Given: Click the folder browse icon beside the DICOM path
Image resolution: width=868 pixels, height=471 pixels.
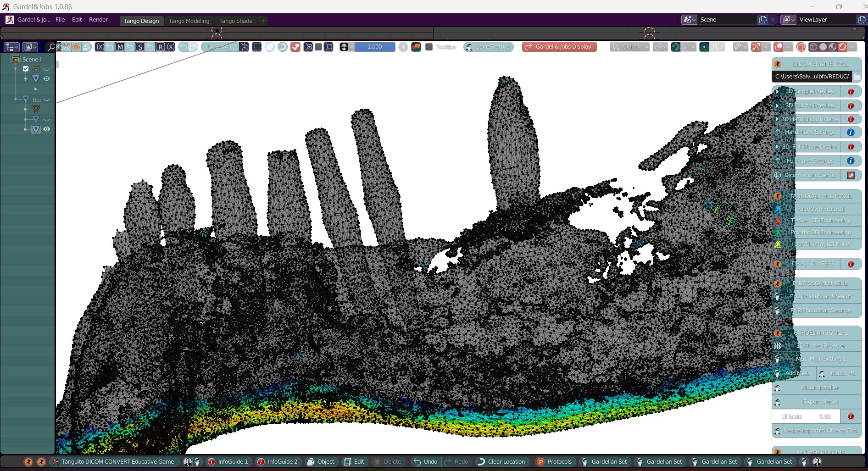Looking at the screenshot, I should (857, 77).
